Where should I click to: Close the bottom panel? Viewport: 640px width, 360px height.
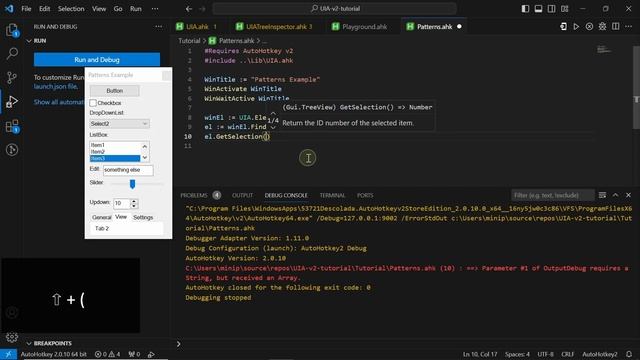point(629,195)
